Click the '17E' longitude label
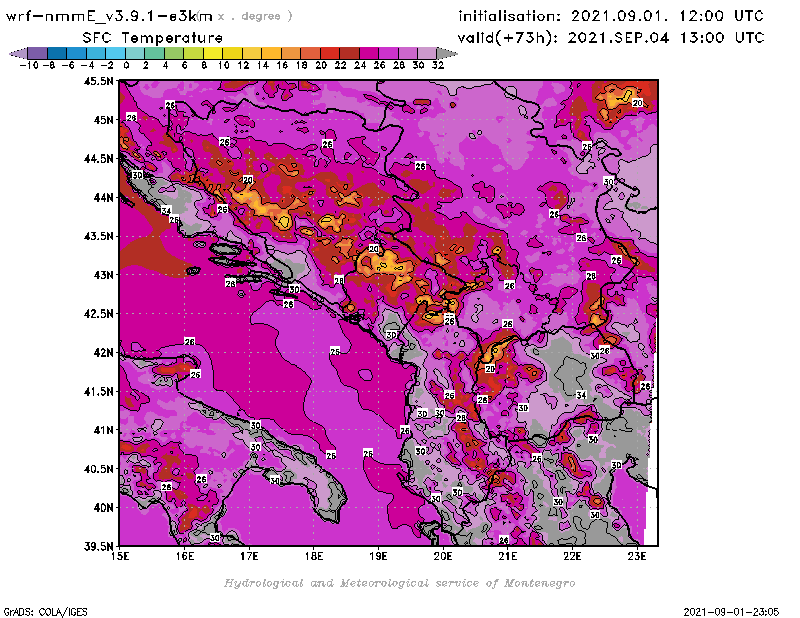This screenshot has height=618, width=800. tap(249, 556)
